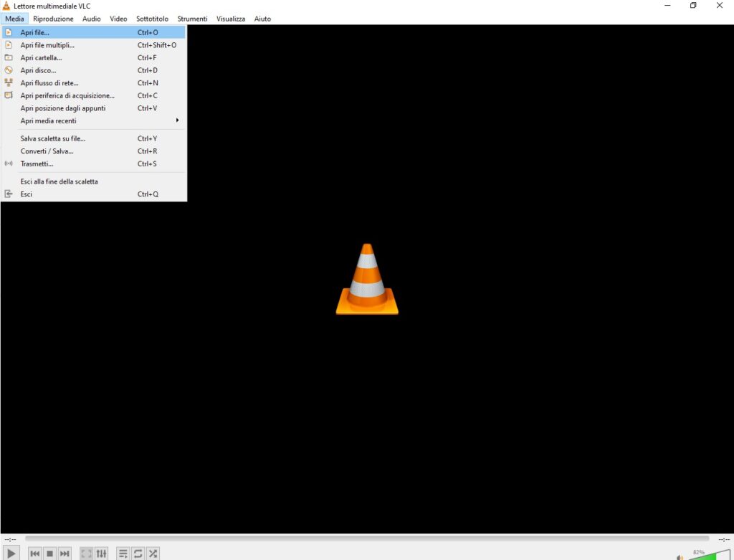Skip to the next media item
734x560 pixels.
pyautogui.click(x=65, y=554)
